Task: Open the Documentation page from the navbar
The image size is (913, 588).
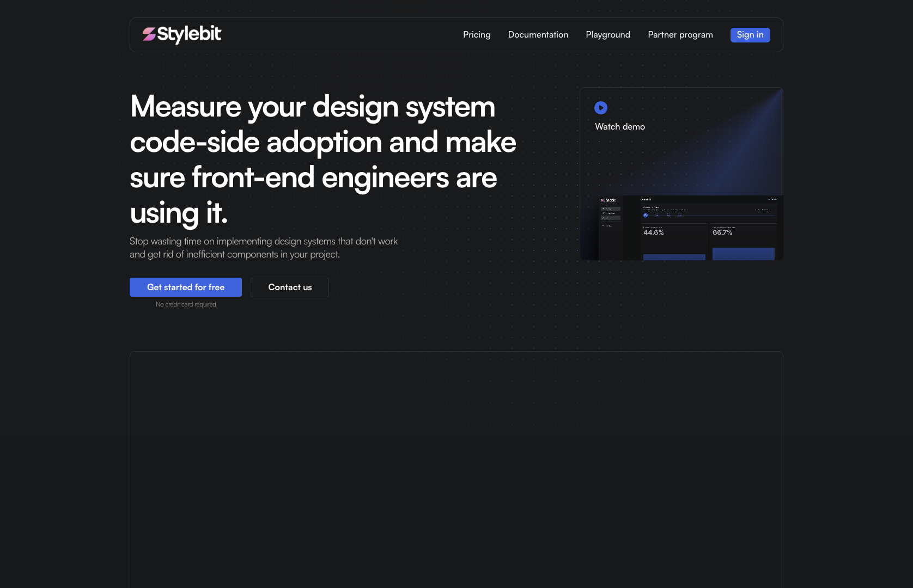Action: coord(538,34)
